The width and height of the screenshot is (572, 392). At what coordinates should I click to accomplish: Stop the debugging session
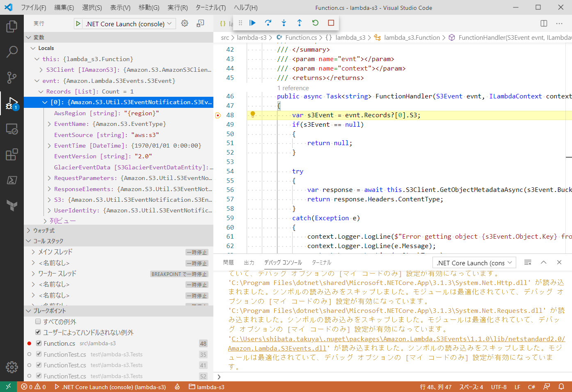coord(331,23)
